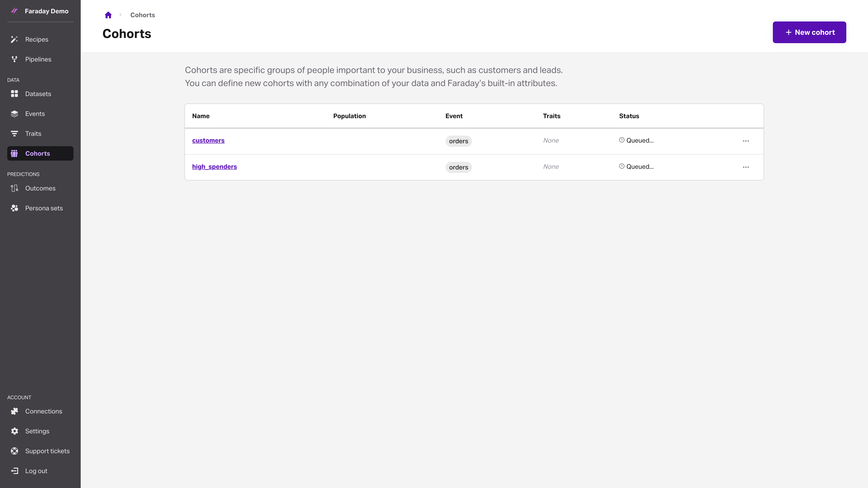Click the PREDICTIONS section label

(x=23, y=174)
